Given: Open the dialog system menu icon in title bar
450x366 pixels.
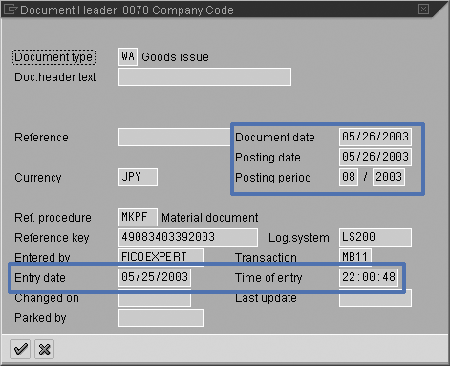Looking at the screenshot, I should coord(10,9).
